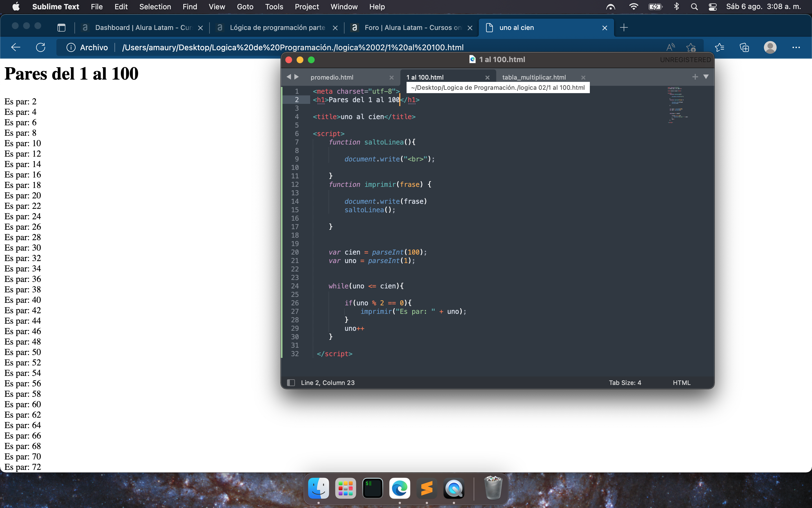Open promedio.html tab in Sublime Text
Viewport: 812px width, 508px height.
(x=332, y=77)
